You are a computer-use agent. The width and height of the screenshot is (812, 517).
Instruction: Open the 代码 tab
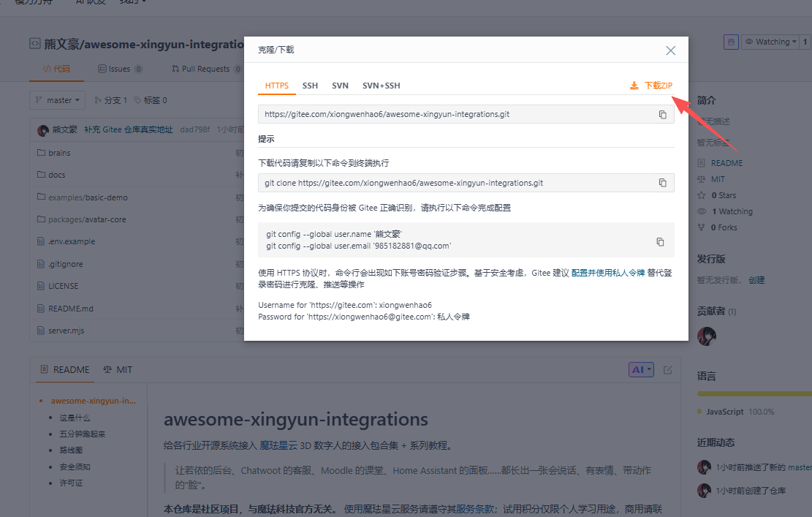tap(56, 69)
